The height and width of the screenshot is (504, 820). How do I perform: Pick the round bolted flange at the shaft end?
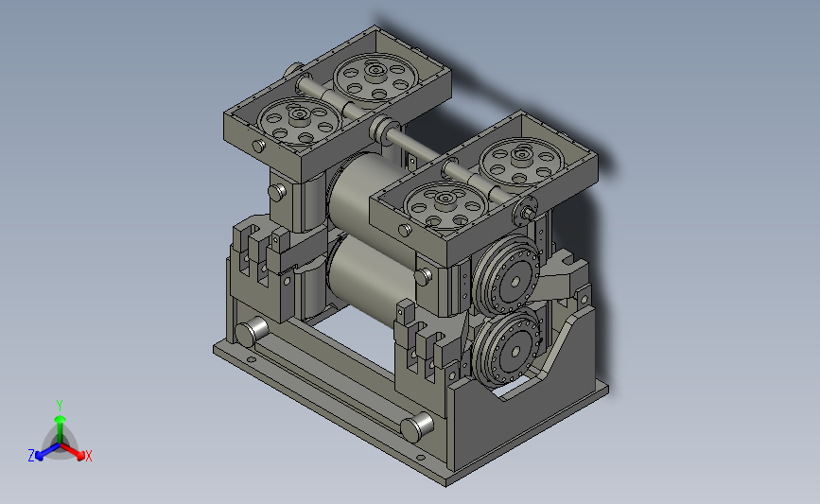[x=525, y=212]
